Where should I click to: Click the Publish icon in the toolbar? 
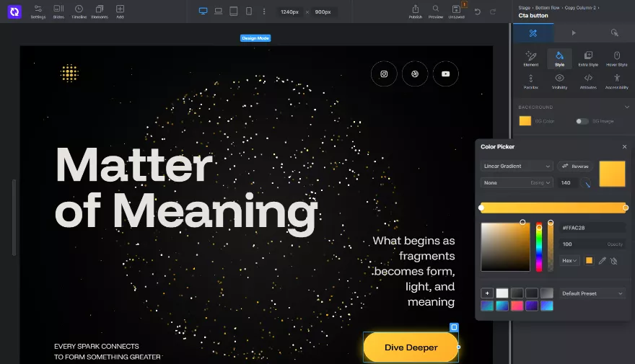[x=416, y=11]
